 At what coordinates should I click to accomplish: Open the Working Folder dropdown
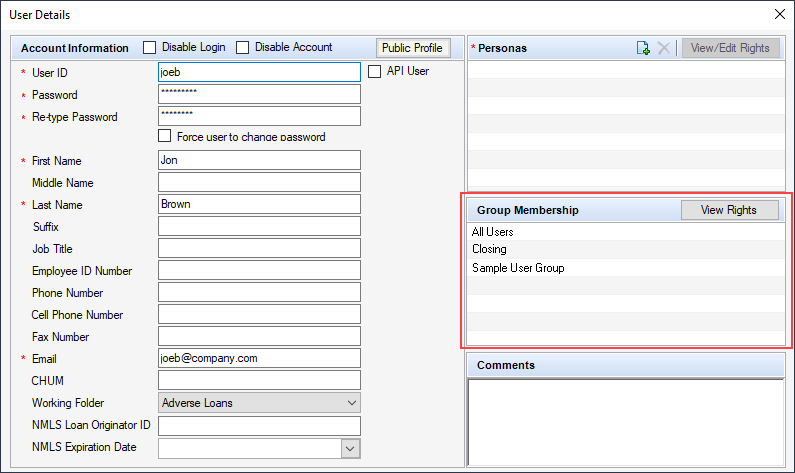tap(259, 403)
